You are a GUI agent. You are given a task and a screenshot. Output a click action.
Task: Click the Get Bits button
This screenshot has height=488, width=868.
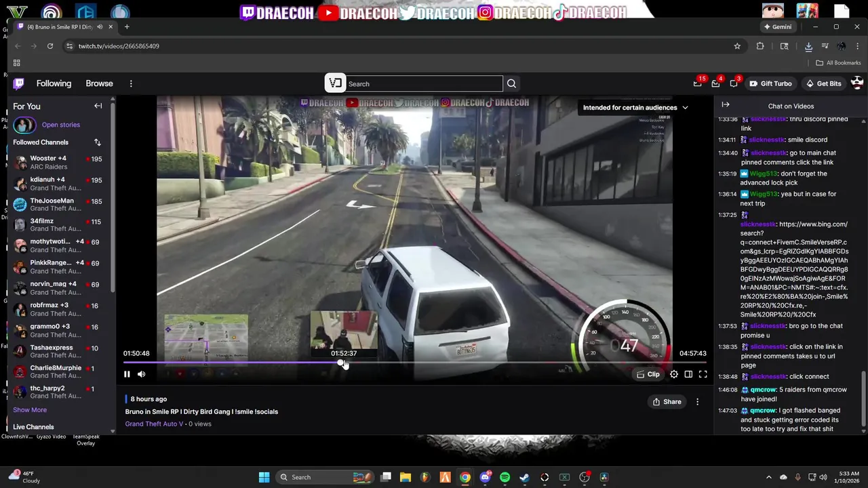(x=823, y=83)
